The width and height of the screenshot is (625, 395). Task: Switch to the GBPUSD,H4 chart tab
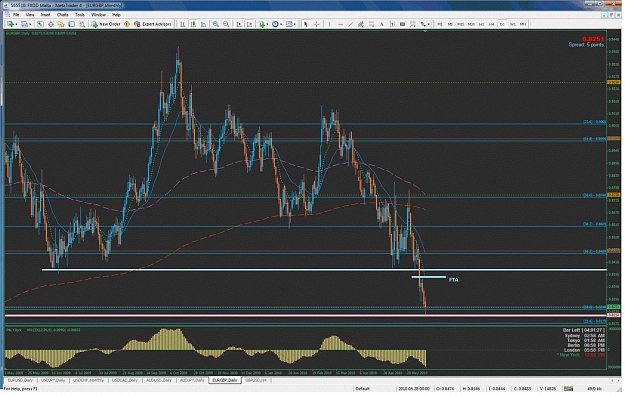[x=255, y=381]
